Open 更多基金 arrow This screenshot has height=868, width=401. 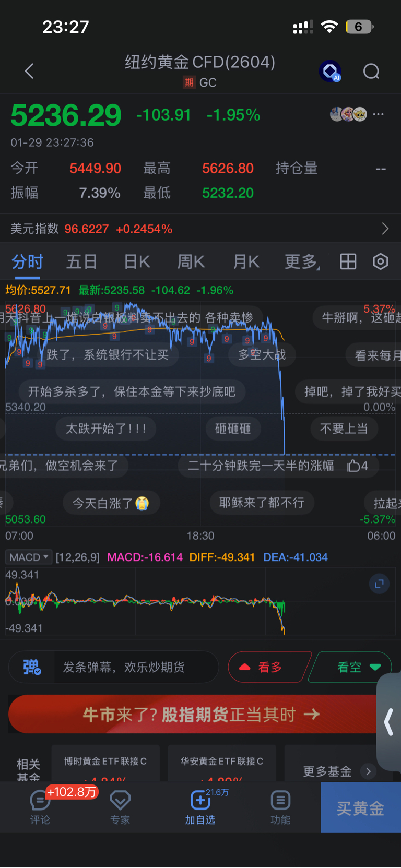tap(368, 771)
